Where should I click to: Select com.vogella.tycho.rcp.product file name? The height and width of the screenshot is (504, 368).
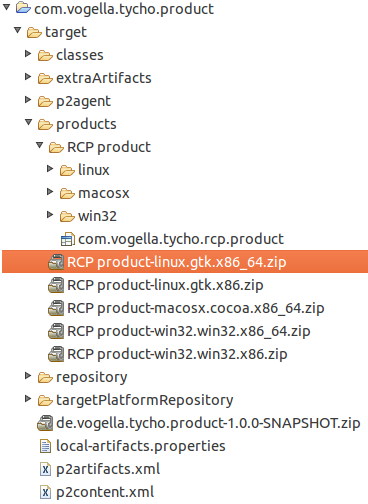[x=181, y=240]
